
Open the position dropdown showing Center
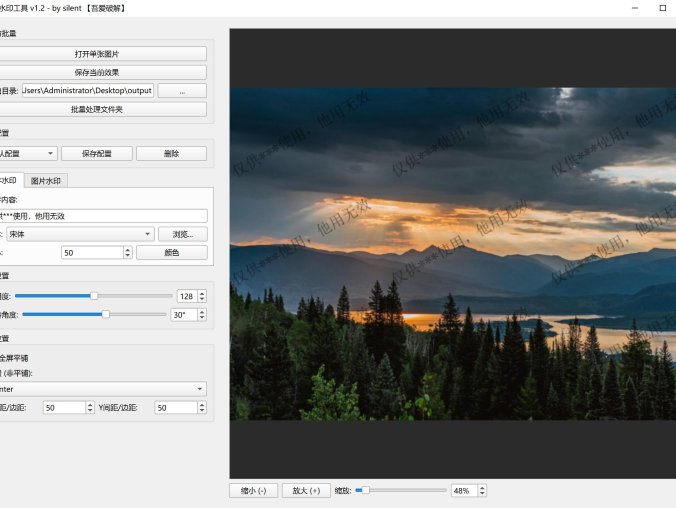tap(103, 389)
